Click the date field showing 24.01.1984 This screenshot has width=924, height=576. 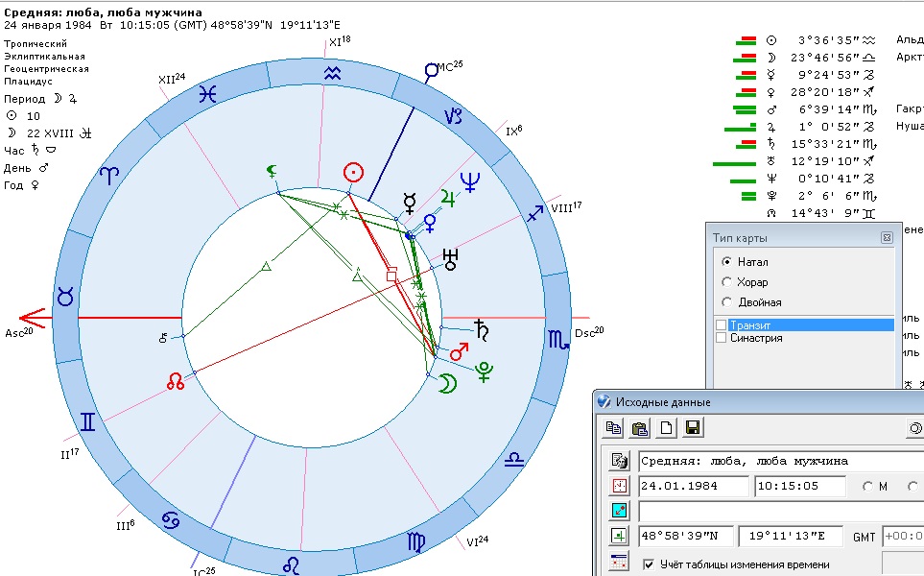click(x=693, y=486)
